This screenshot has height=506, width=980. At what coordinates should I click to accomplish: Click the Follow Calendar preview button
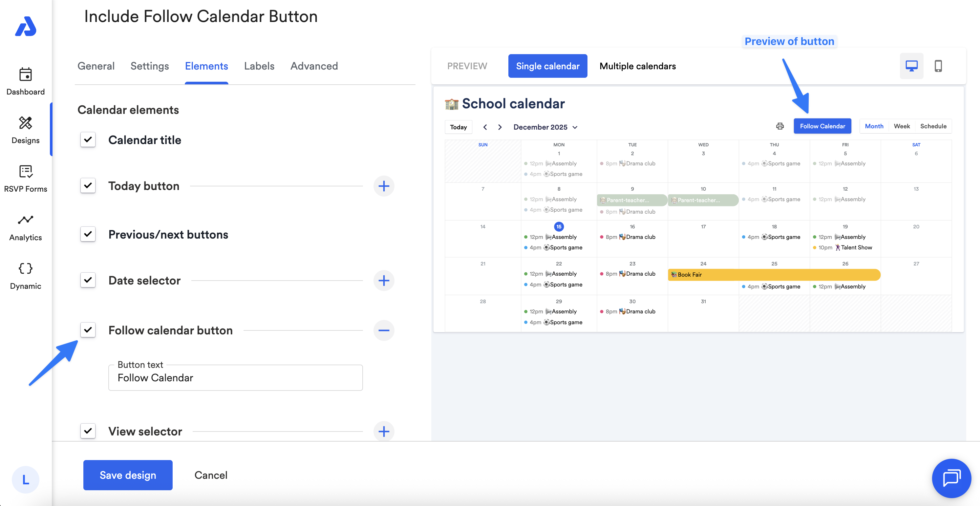(822, 126)
